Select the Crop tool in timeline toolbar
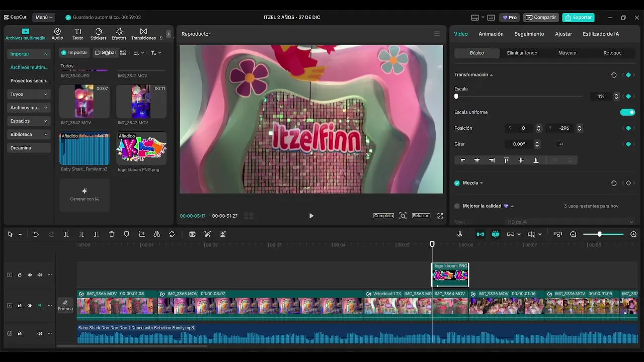 click(x=141, y=234)
